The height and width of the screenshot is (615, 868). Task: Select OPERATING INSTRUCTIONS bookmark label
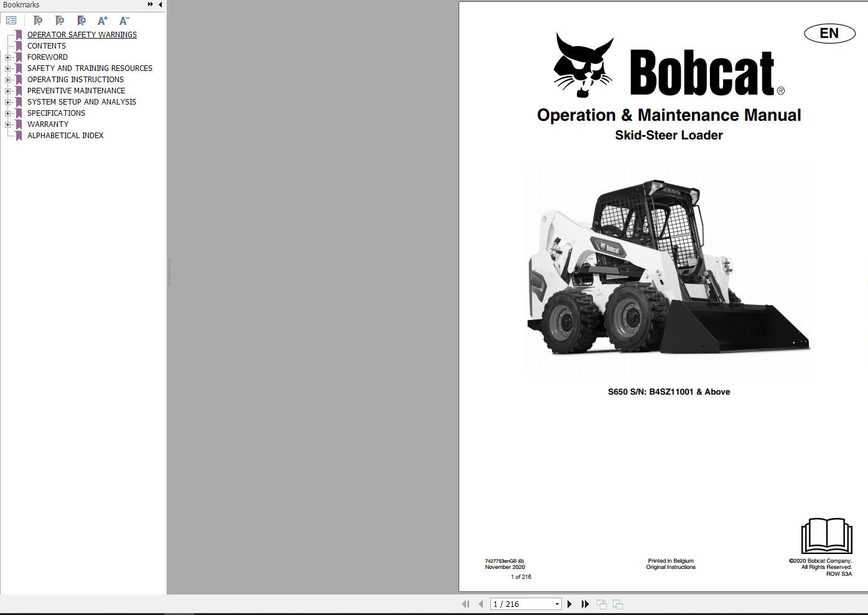click(75, 80)
